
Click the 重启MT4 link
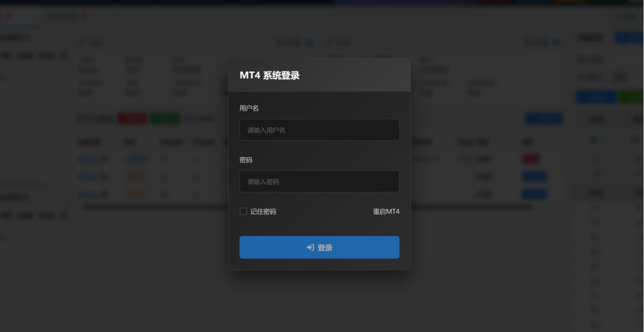tap(386, 212)
